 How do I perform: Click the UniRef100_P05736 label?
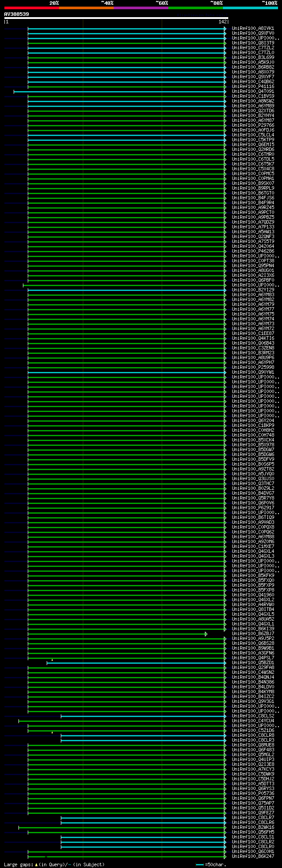[253, 793]
